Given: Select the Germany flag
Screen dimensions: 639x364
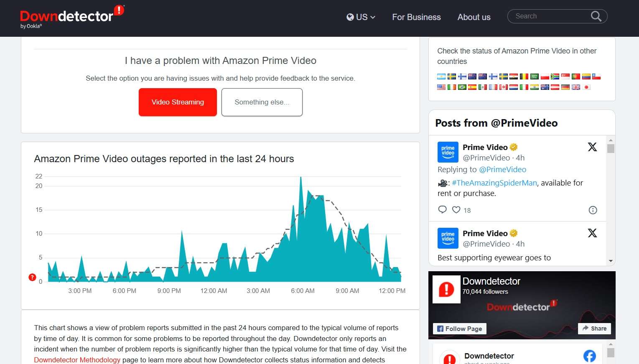Looking at the screenshot, I should tap(565, 87).
